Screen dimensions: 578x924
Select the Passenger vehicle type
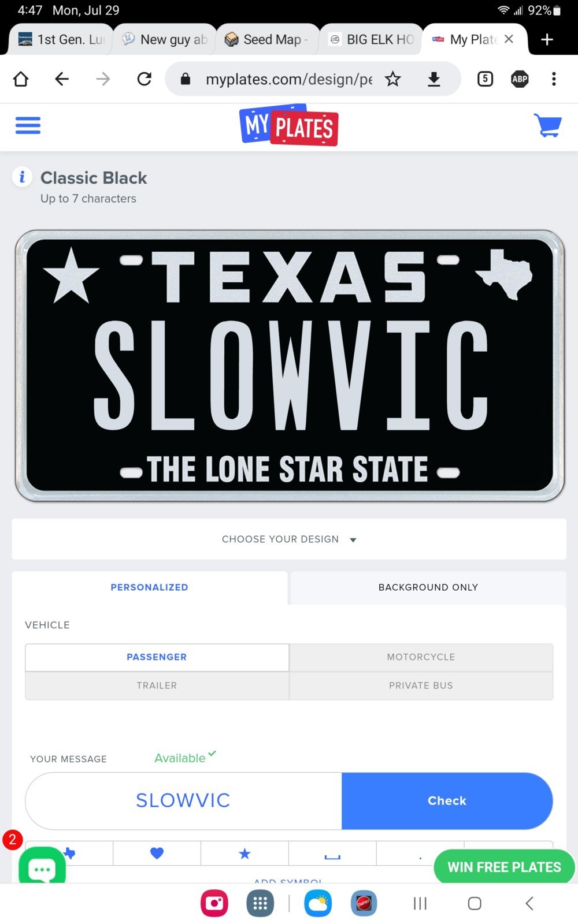point(157,657)
